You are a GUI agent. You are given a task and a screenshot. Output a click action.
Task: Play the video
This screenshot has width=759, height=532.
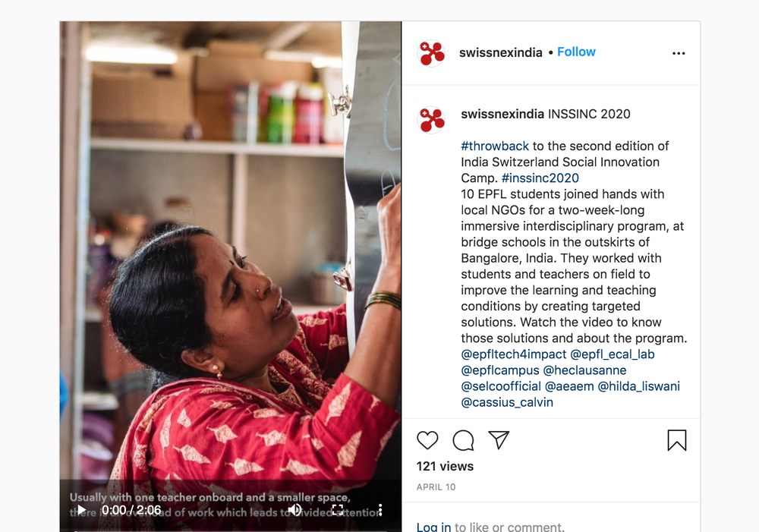tap(82, 510)
